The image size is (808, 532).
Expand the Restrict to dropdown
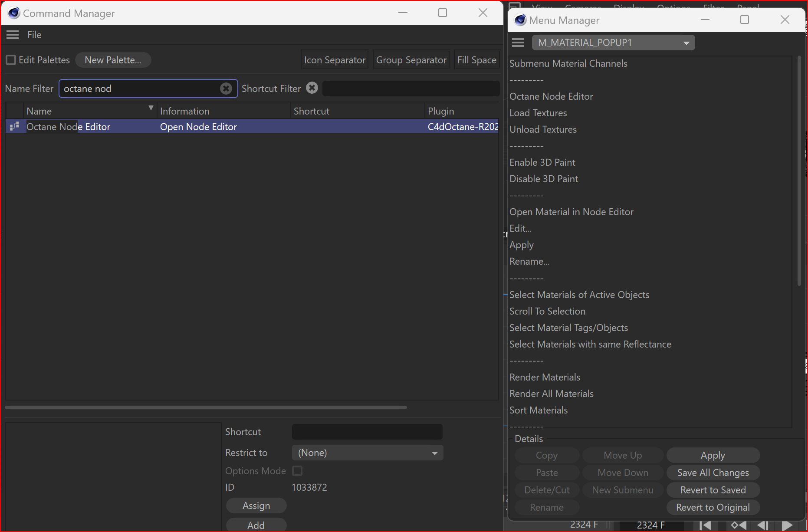[368, 453]
